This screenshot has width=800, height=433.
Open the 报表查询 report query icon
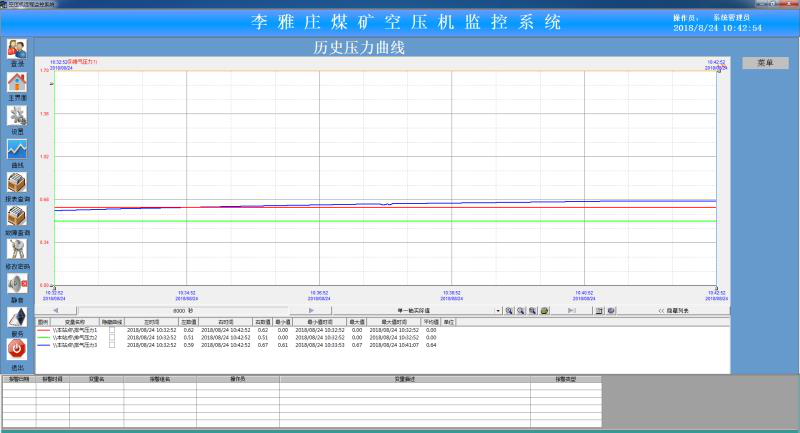[x=17, y=183]
